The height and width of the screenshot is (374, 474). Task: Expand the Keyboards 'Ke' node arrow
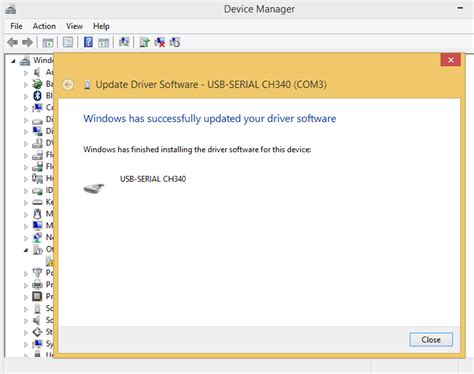[x=26, y=203]
